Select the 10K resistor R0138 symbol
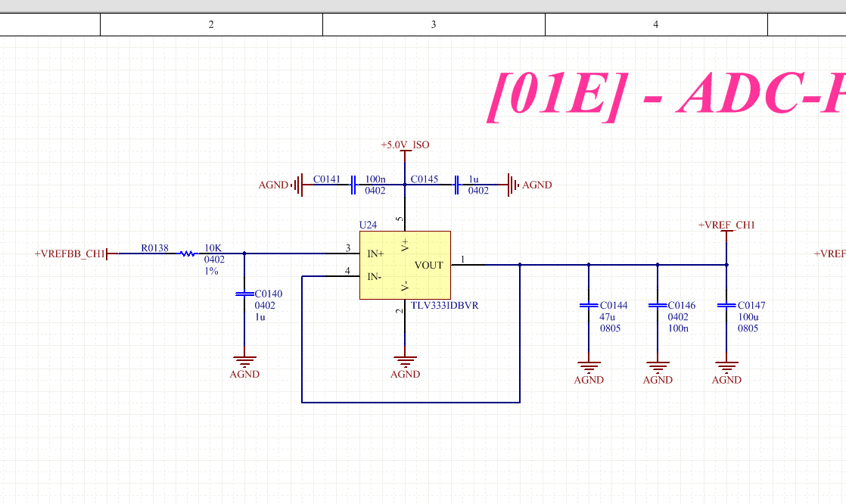This screenshot has height=504, width=846. (x=187, y=254)
